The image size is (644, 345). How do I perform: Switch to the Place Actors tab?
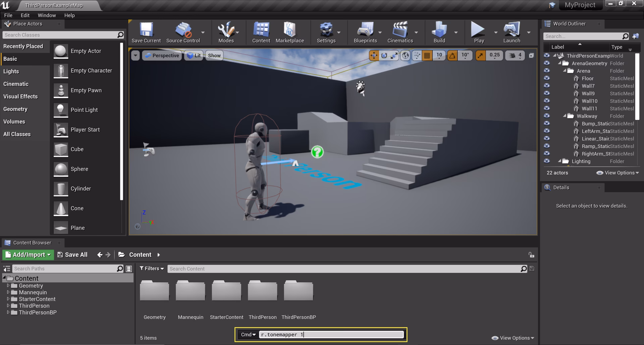coord(27,24)
